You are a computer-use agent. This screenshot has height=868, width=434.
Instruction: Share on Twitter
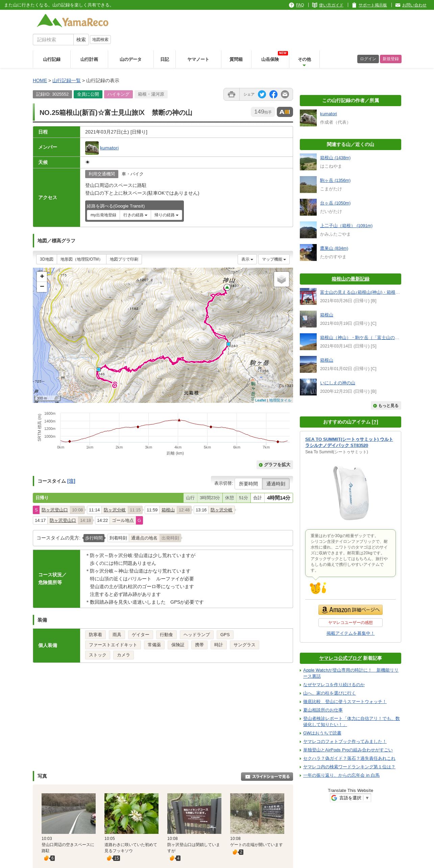pos(262,94)
